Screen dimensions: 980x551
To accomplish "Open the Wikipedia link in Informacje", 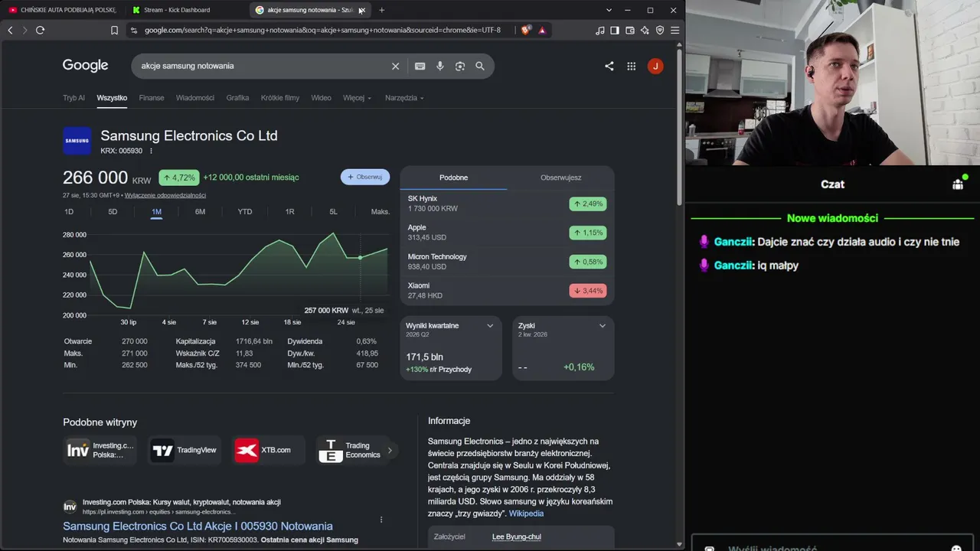I will tap(526, 514).
